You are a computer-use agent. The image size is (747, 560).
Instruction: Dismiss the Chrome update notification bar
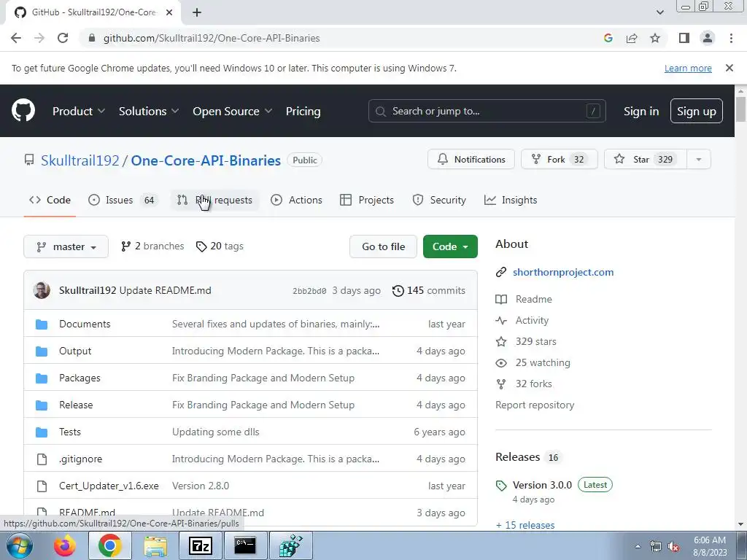[729, 68]
